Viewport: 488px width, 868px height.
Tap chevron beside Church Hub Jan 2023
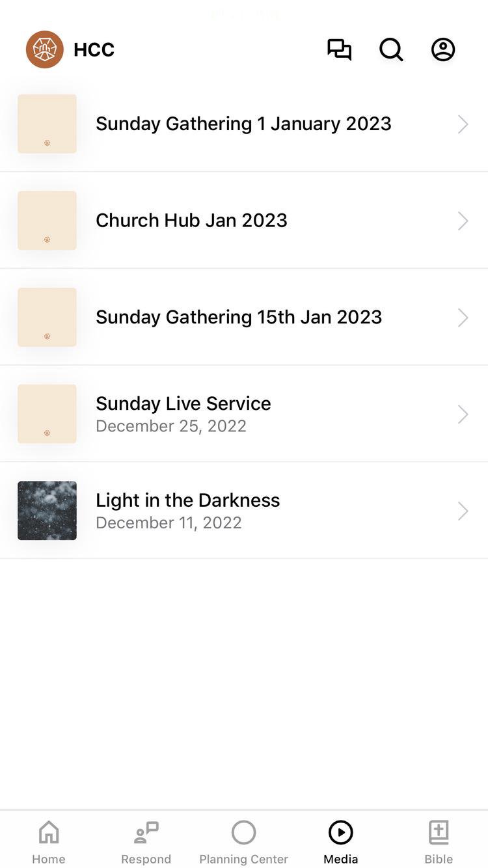[463, 221]
